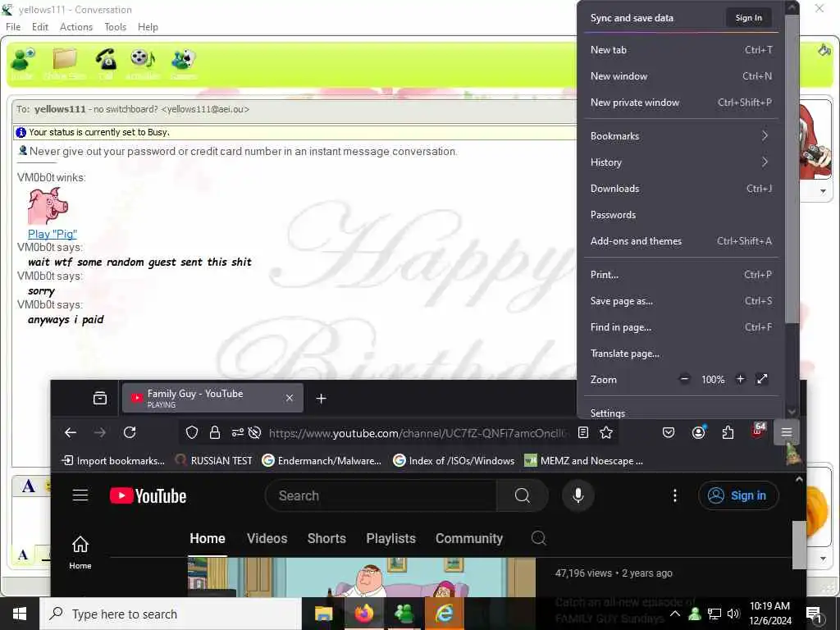Open the YouTube guide hamburger menu

(x=80, y=495)
